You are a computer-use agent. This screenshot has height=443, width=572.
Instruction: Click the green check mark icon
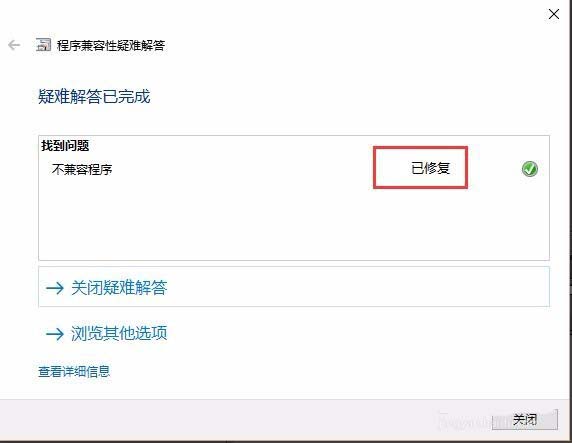click(x=529, y=169)
